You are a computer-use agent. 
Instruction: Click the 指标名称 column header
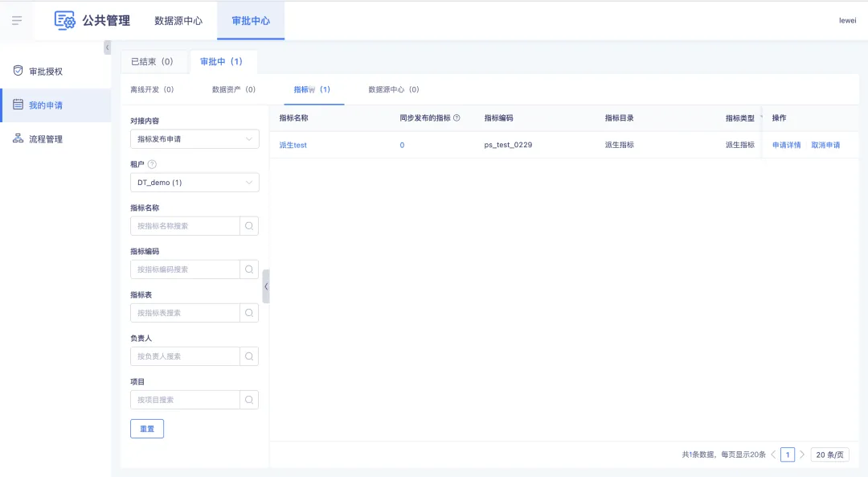294,118
